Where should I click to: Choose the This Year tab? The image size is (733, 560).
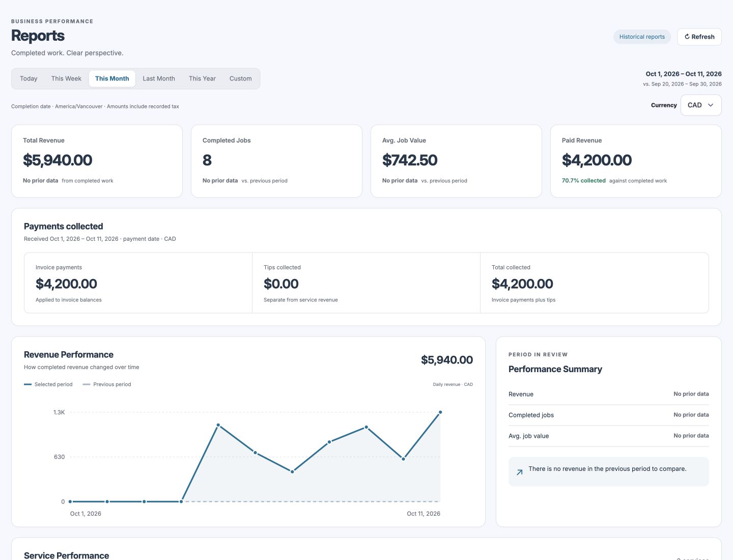pyautogui.click(x=202, y=78)
